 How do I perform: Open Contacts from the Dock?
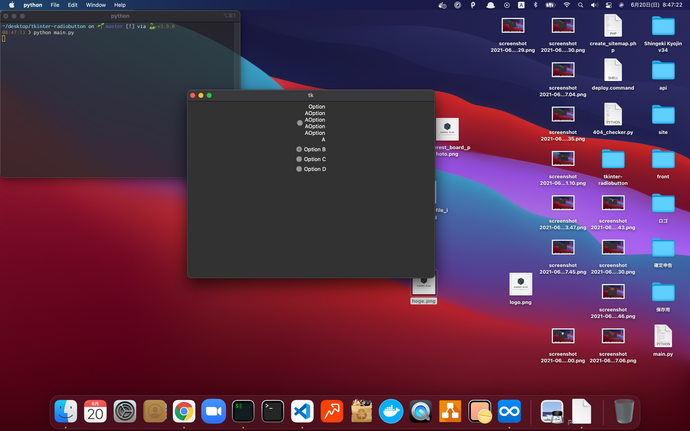coord(154,411)
